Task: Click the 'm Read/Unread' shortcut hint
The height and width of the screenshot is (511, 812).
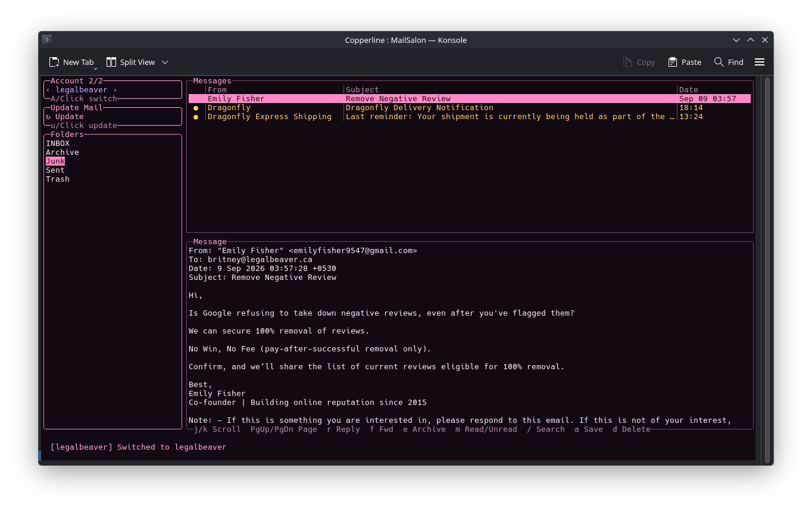Action: [x=486, y=429]
